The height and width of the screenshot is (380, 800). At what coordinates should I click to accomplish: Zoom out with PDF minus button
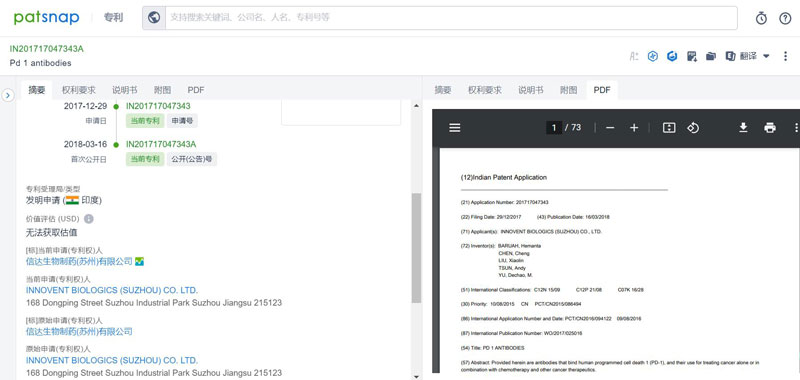tap(610, 128)
